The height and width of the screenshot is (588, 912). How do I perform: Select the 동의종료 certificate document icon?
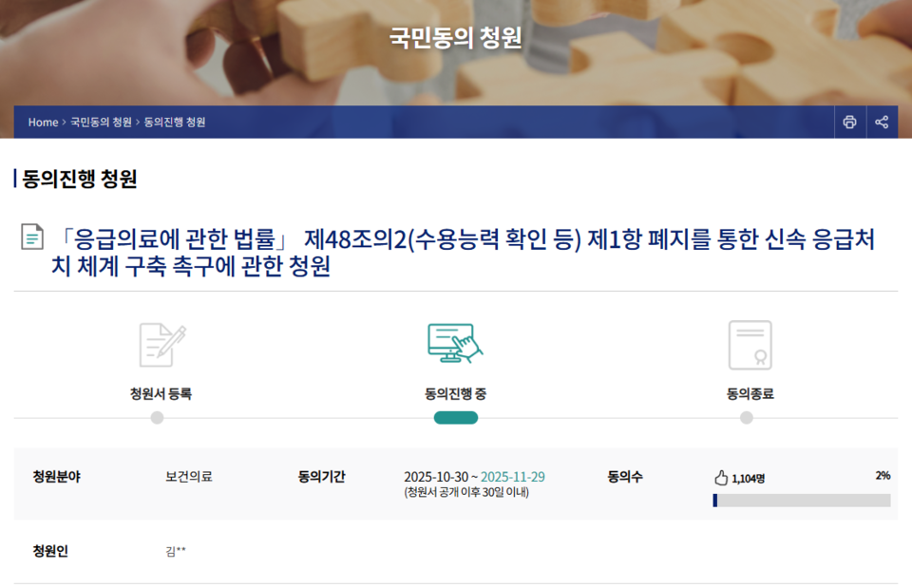750,344
